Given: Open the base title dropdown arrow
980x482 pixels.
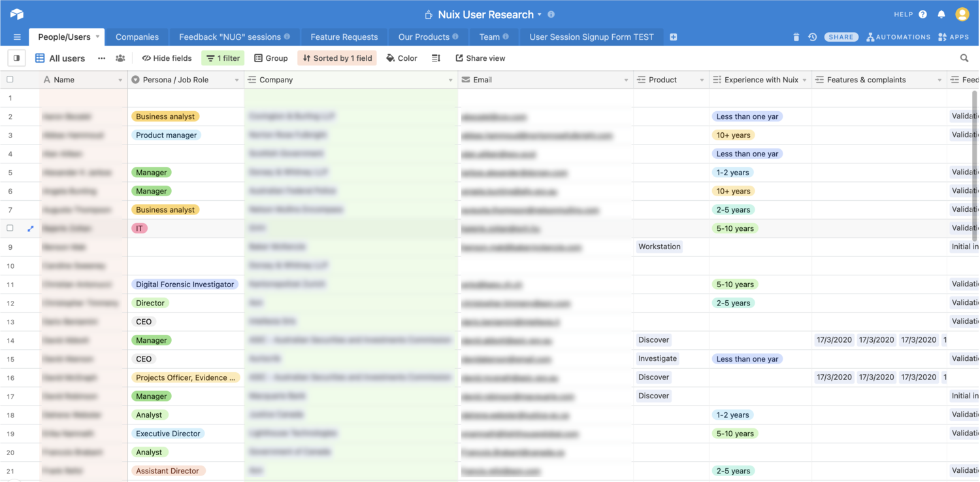Looking at the screenshot, I should (540, 14).
